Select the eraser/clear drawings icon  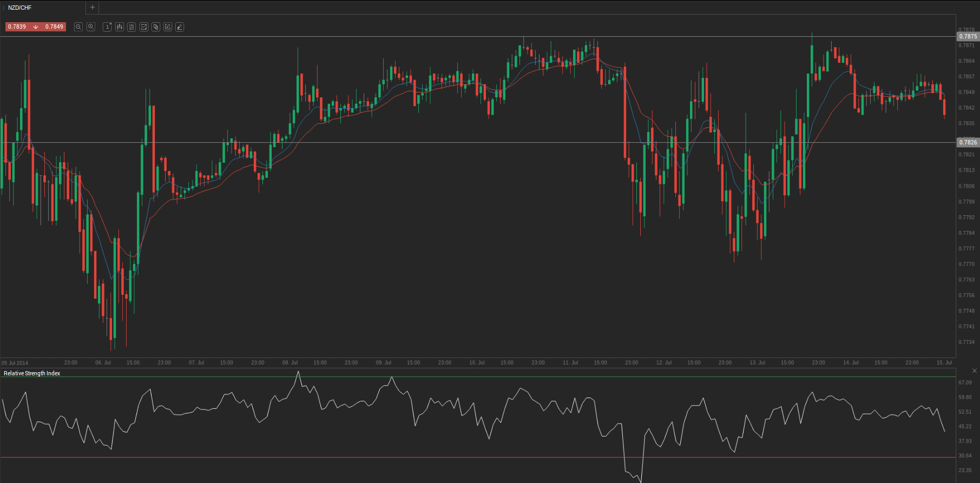pyautogui.click(x=180, y=27)
